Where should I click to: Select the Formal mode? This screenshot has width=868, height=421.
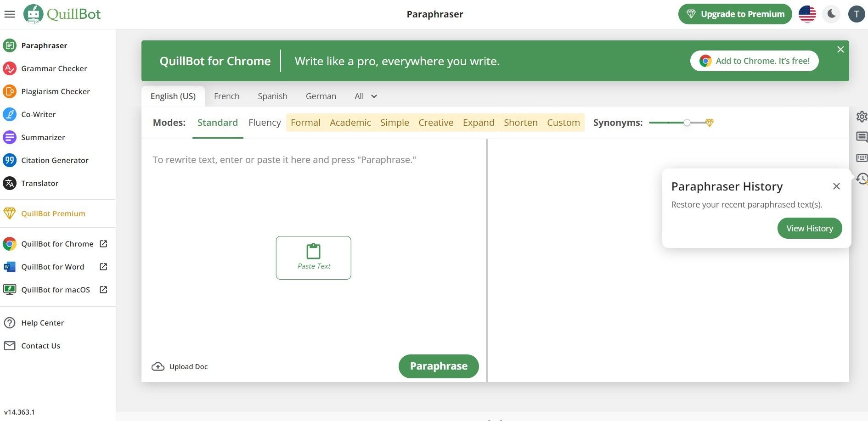[x=305, y=123]
